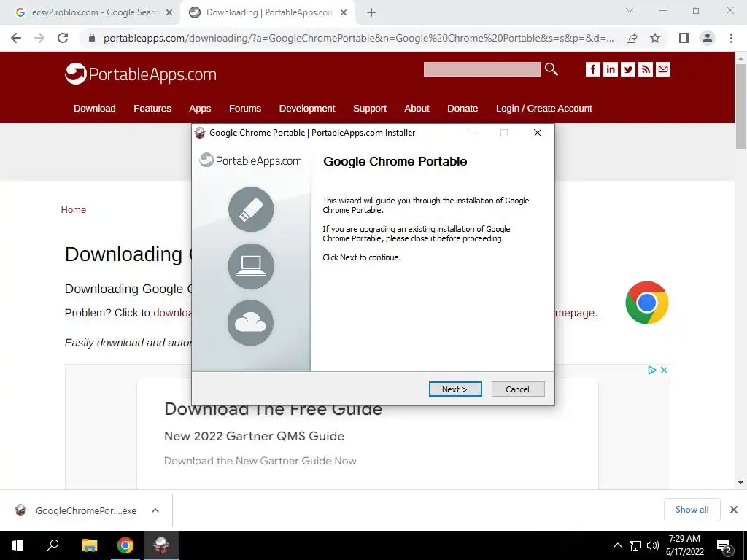
Task: Open the Donate menu item
Action: coord(462,108)
